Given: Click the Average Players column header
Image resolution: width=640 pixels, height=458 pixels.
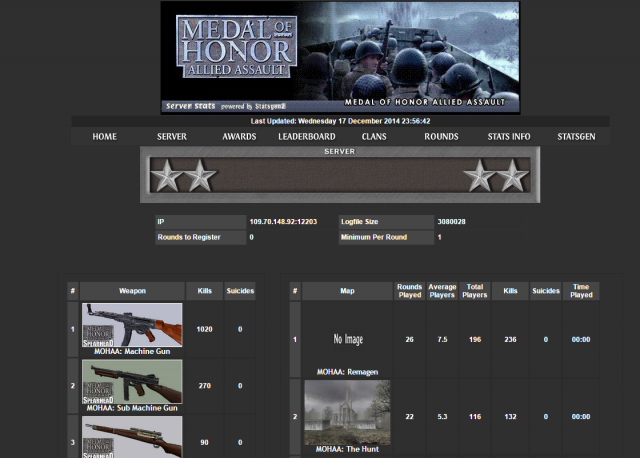Looking at the screenshot, I should click(442, 291).
